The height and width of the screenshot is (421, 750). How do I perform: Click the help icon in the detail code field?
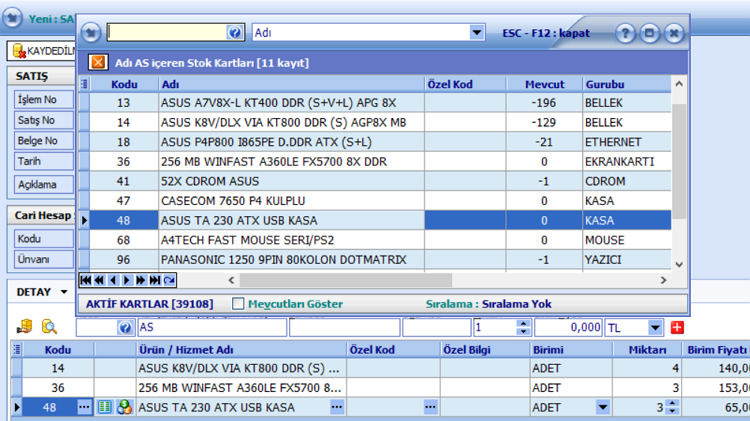click(x=125, y=328)
